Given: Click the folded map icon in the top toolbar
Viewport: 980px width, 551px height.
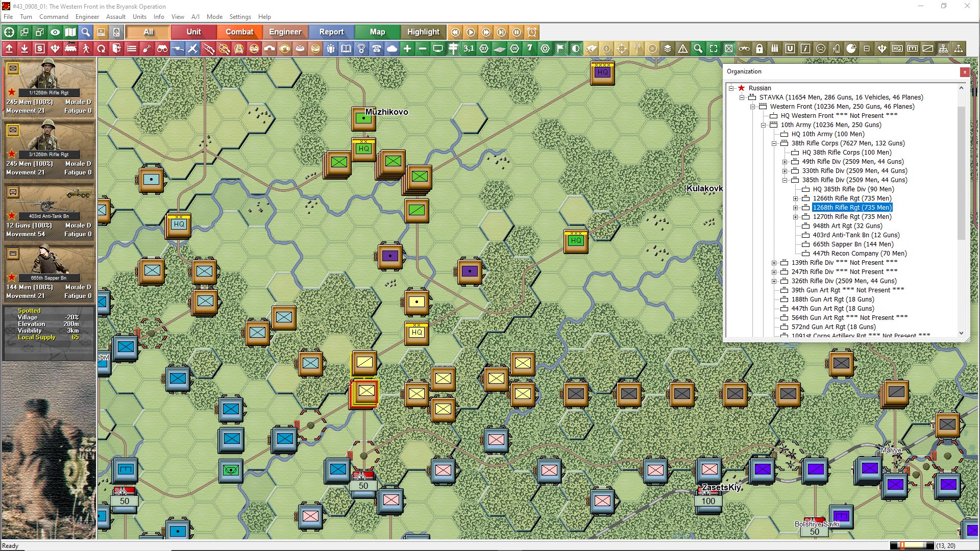Looking at the screenshot, I should (x=70, y=32).
